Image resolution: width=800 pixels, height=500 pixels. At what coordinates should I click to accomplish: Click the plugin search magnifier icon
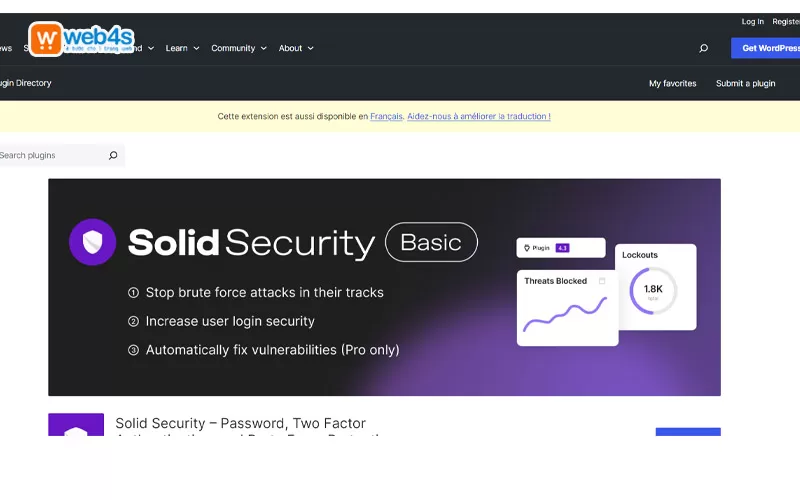pos(113,155)
